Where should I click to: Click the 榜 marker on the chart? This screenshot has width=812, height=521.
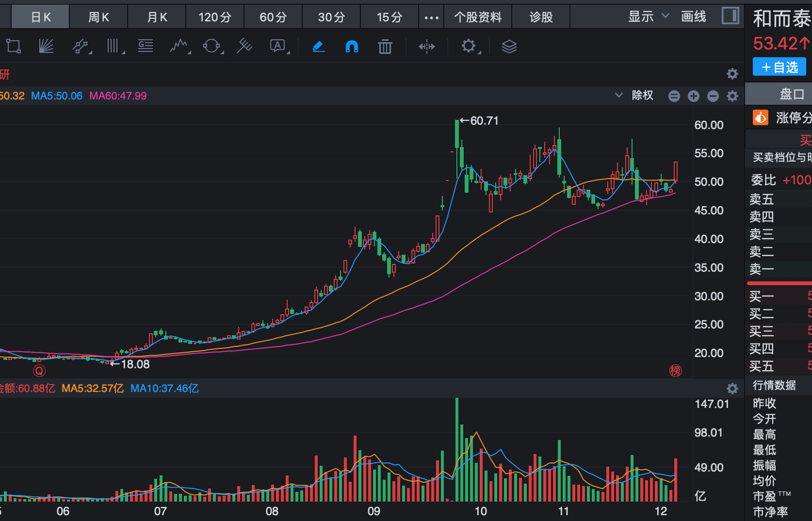pyautogui.click(x=676, y=371)
